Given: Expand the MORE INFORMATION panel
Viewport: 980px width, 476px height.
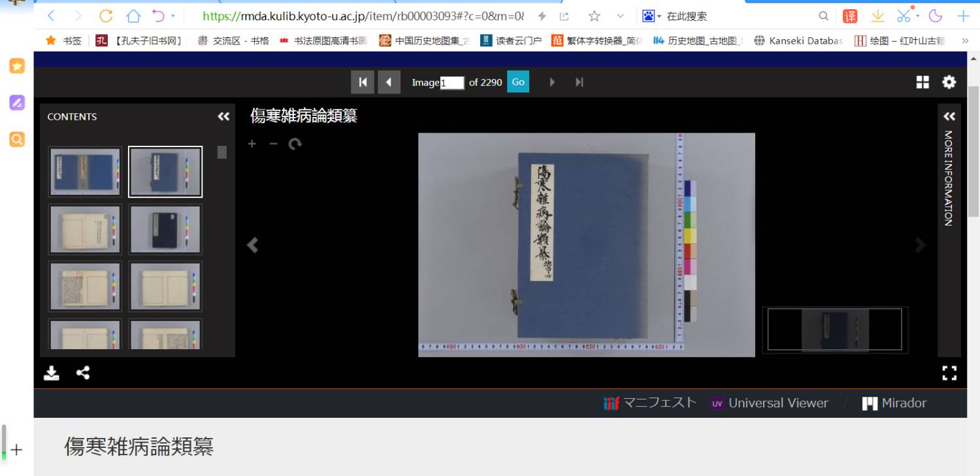Looking at the screenshot, I should 949,116.
